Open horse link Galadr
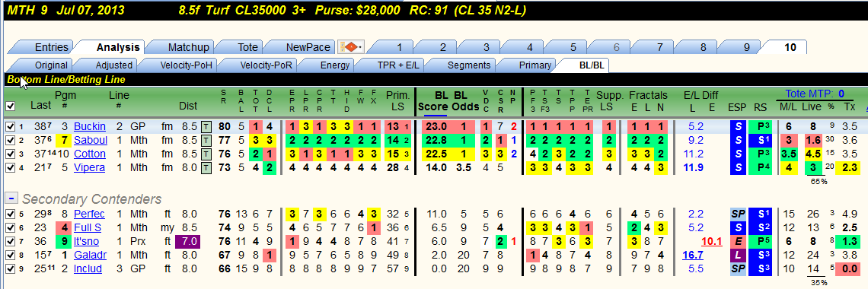868x289 pixels. [x=90, y=255]
